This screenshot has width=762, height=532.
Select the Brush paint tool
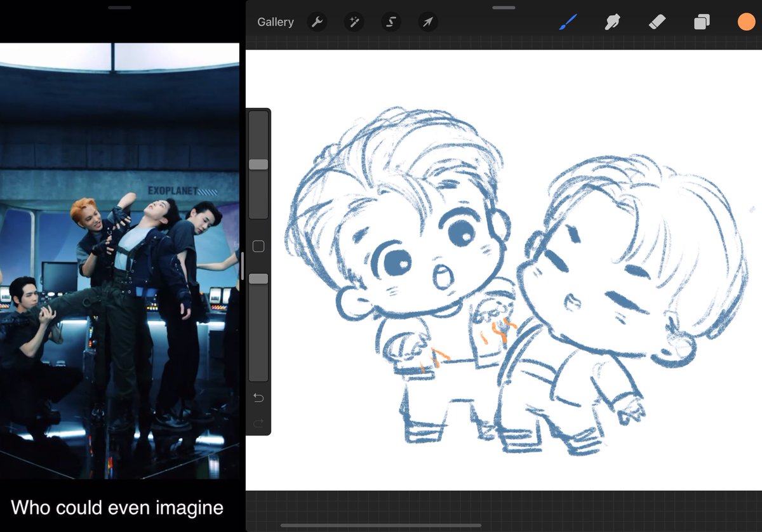click(568, 22)
